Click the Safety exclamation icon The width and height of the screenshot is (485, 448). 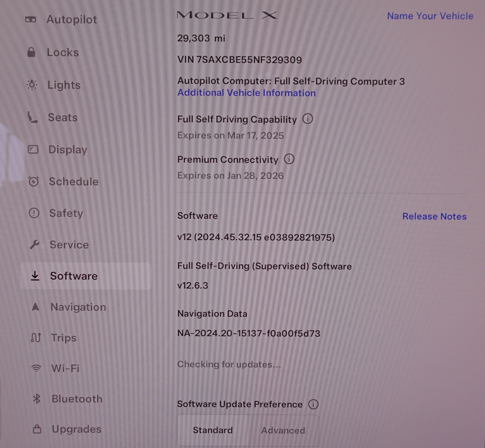click(x=34, y=213)
